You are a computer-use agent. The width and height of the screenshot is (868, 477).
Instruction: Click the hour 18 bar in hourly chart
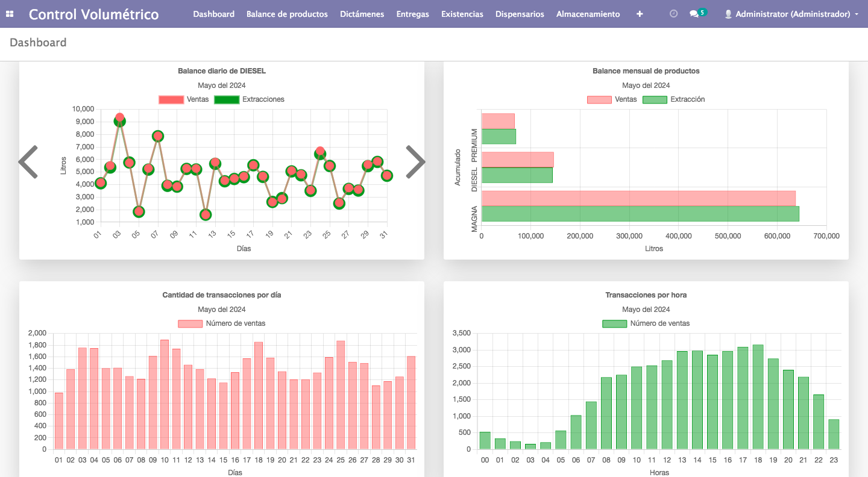click(x=758, y=397)
